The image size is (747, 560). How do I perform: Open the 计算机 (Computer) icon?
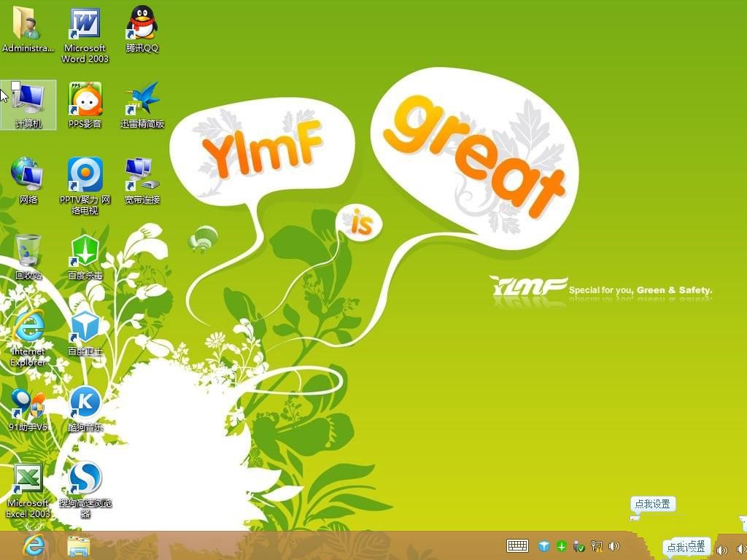[x=28, y=98]
